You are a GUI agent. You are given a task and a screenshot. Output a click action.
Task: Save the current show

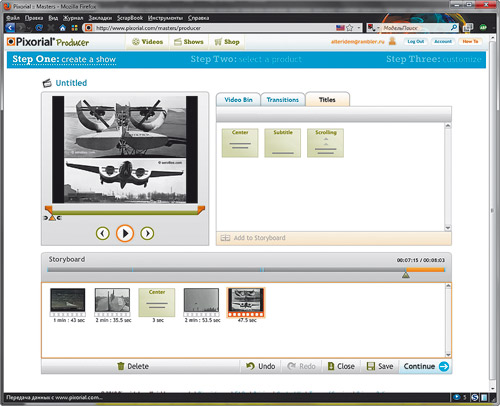click(x=380, y=366)
